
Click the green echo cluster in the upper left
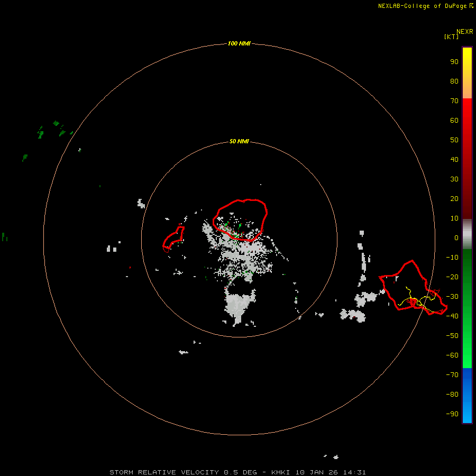(54, 130)
